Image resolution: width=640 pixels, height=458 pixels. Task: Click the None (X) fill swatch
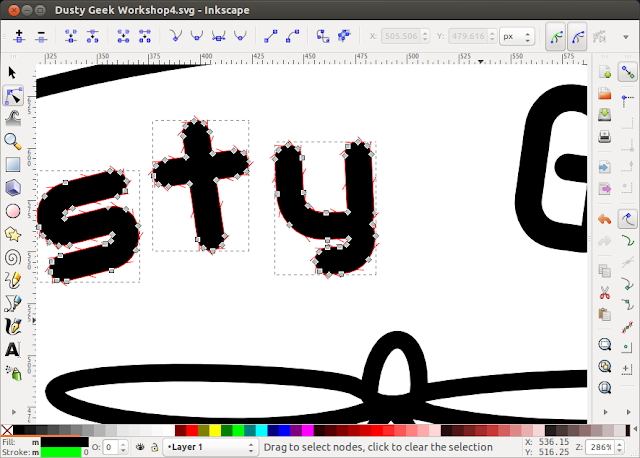coord(7,430)
